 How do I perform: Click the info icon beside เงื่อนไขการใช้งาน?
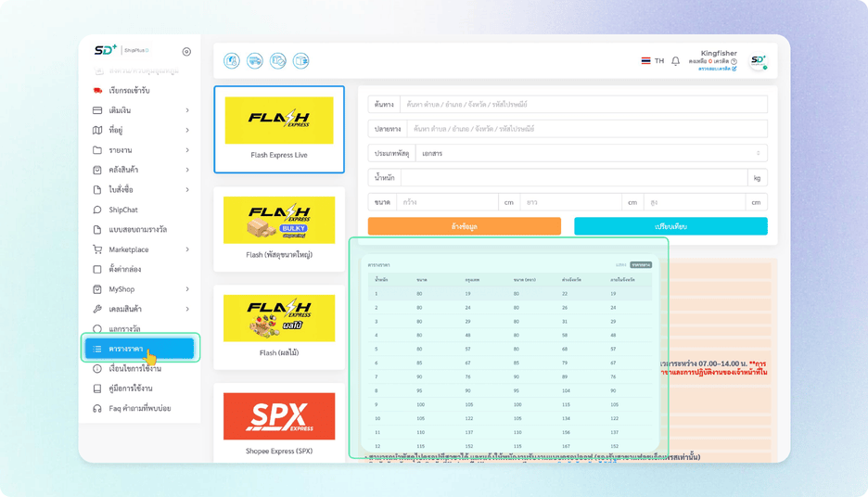[x=97, y=369]
